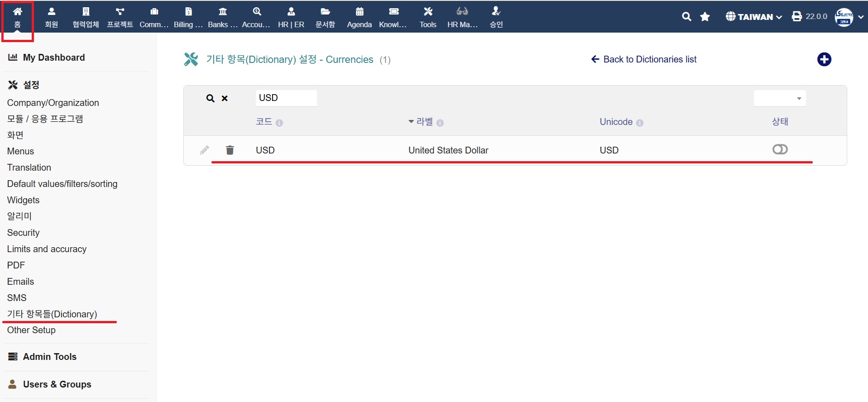Open Users & Groups section

pos(57,384)
